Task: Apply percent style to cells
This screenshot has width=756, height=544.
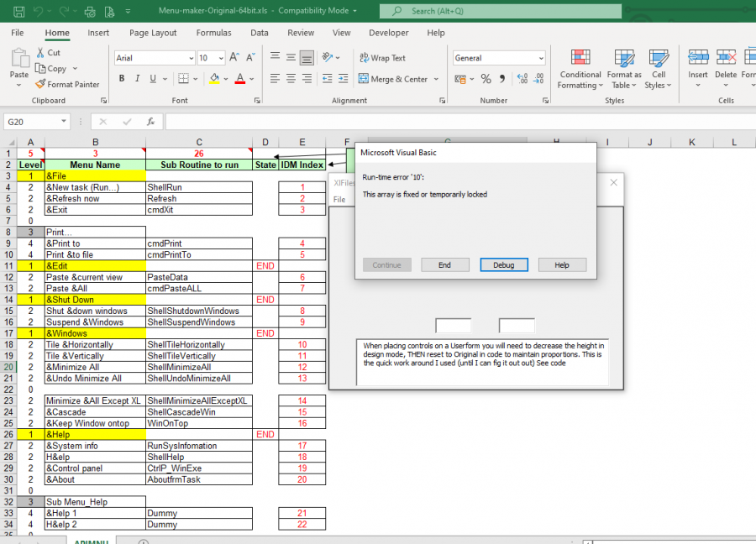Action: pyautogui.click(x=486, y=79)
